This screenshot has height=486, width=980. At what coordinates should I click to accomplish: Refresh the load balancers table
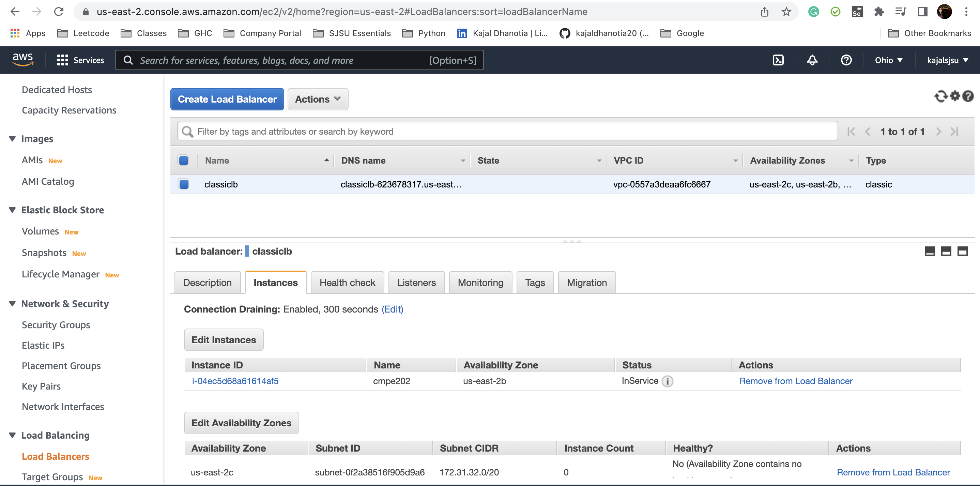coord(940,96)
